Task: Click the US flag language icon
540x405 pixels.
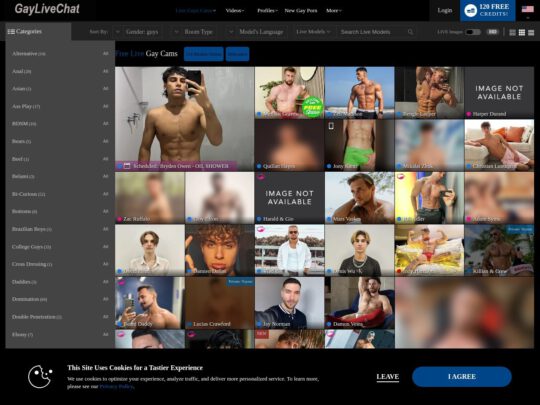Action: click(x=527, y=9)
